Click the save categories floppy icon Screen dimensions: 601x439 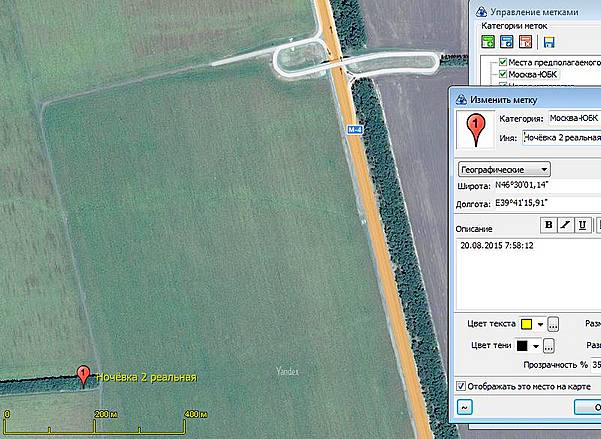548,42
